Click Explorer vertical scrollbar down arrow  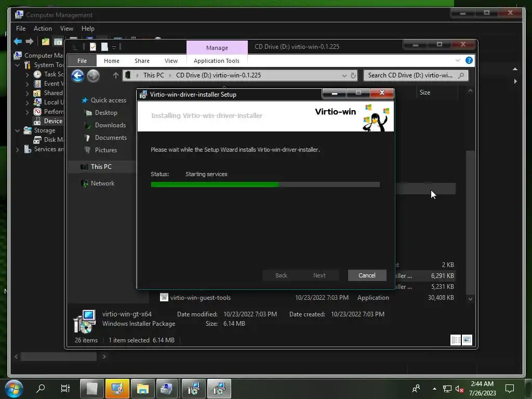click(470, 299)
